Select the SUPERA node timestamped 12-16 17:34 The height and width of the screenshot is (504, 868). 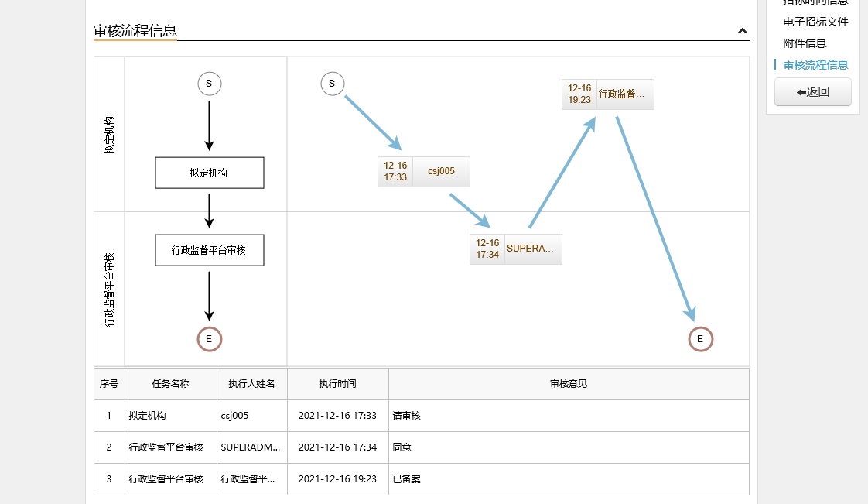tap(515, 249)
